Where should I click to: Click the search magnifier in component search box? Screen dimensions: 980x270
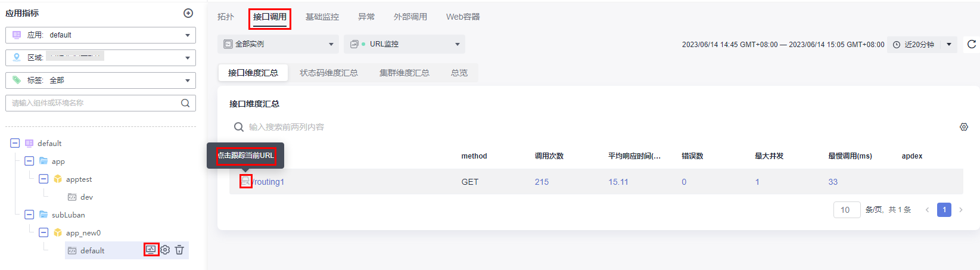tap(185, 103)
